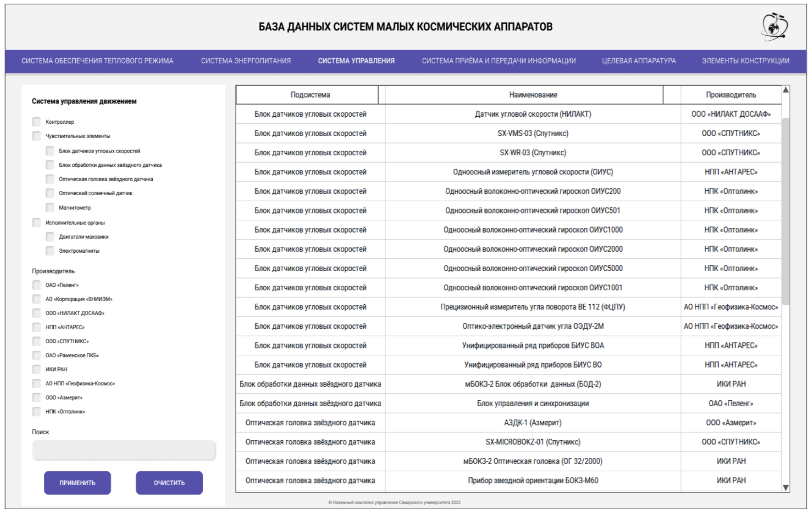Select НПК «Оптолинк» manufacturer checkbox

[x=37, y=412]
